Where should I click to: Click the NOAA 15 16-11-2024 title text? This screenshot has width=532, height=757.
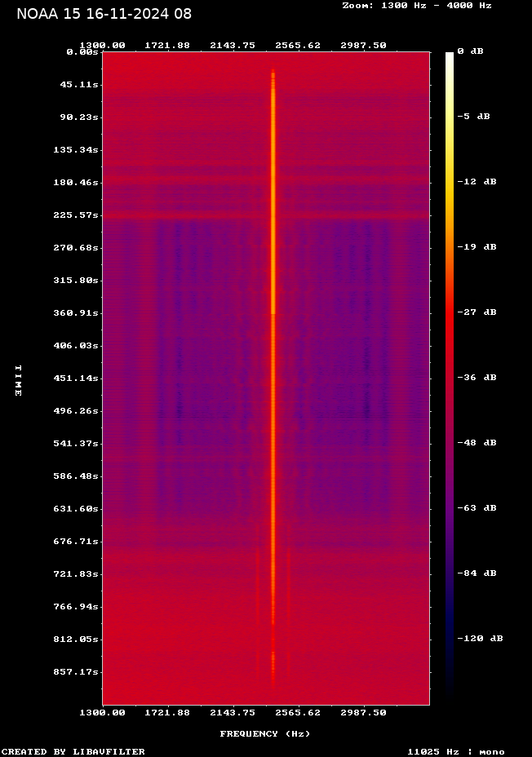(x=104, y=14)
